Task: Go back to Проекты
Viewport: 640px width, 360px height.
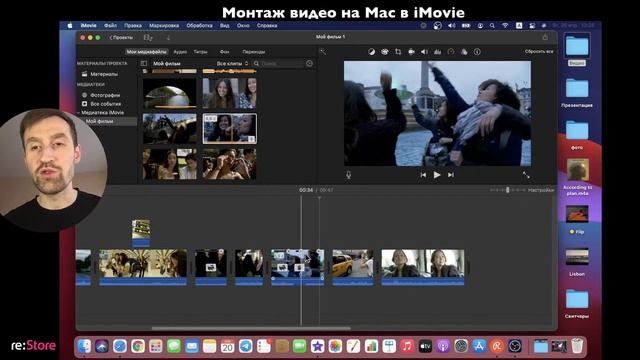Action: [x=121, y=38]
